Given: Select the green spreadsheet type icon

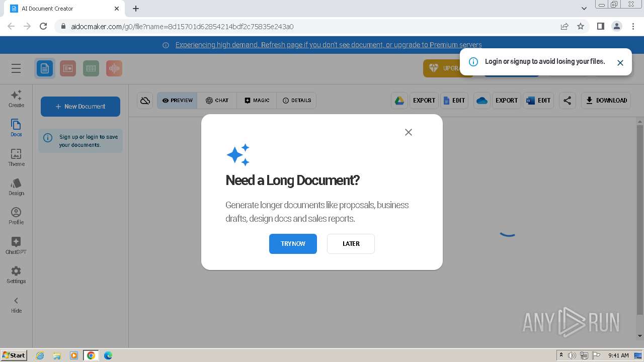Looking at the screenshot, I should tap(91, 68).
